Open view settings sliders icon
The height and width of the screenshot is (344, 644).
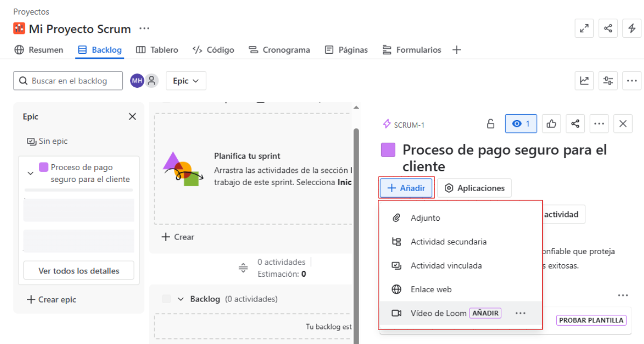point(608,81)
